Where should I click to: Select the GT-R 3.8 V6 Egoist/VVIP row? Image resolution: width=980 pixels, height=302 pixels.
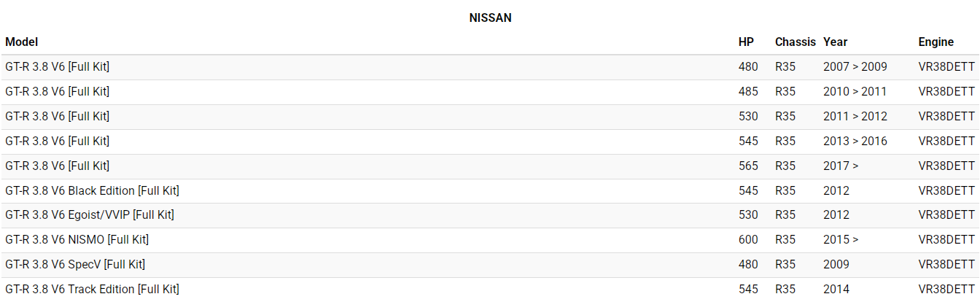point(89,215)
